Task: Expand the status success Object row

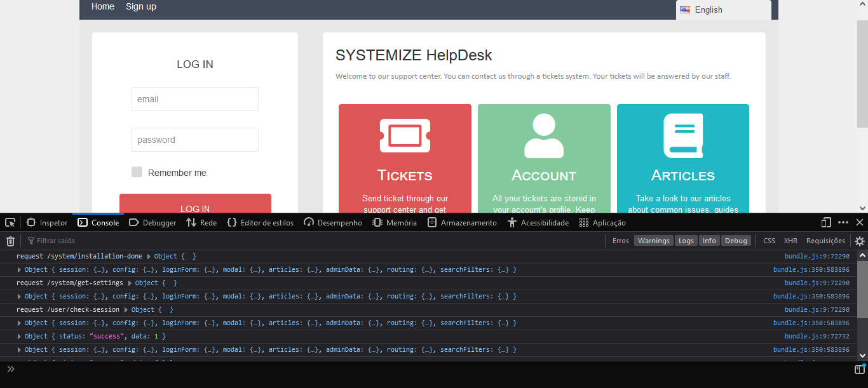Action: point(19,337)
